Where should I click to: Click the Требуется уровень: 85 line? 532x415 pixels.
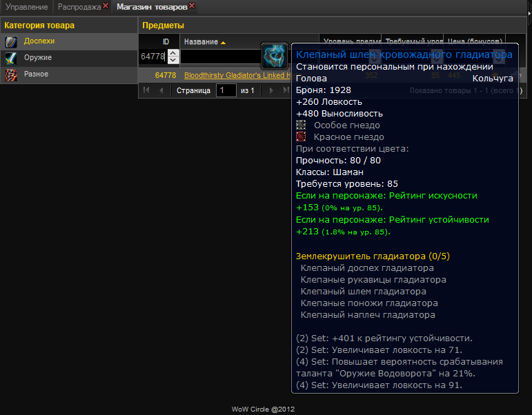pos(347,184)
